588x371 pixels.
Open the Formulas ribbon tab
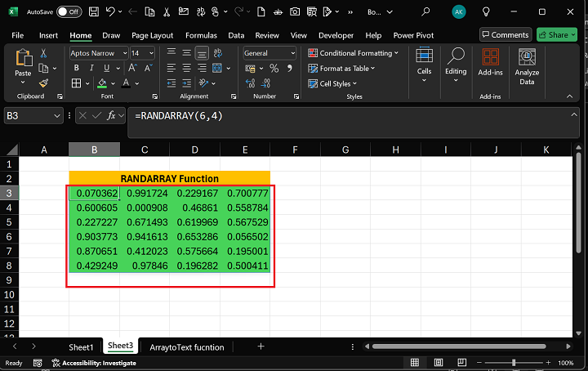click(201, 36)
